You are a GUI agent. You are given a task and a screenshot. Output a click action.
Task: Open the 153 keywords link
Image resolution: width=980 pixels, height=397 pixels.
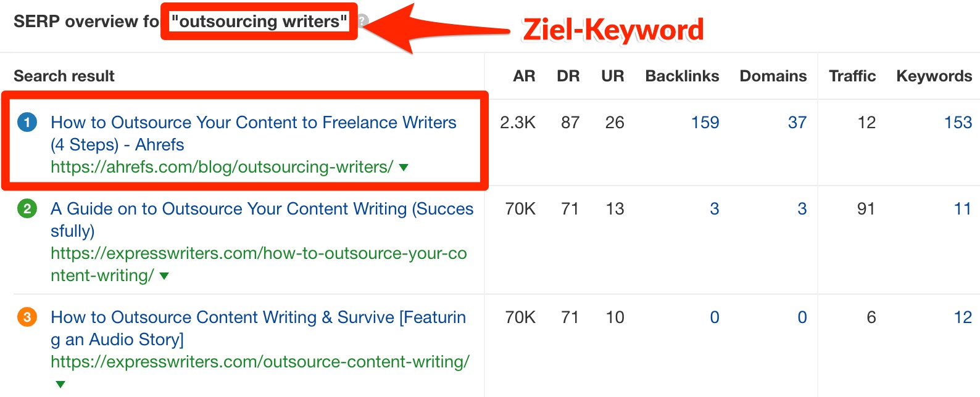click(x=958, y=122)
